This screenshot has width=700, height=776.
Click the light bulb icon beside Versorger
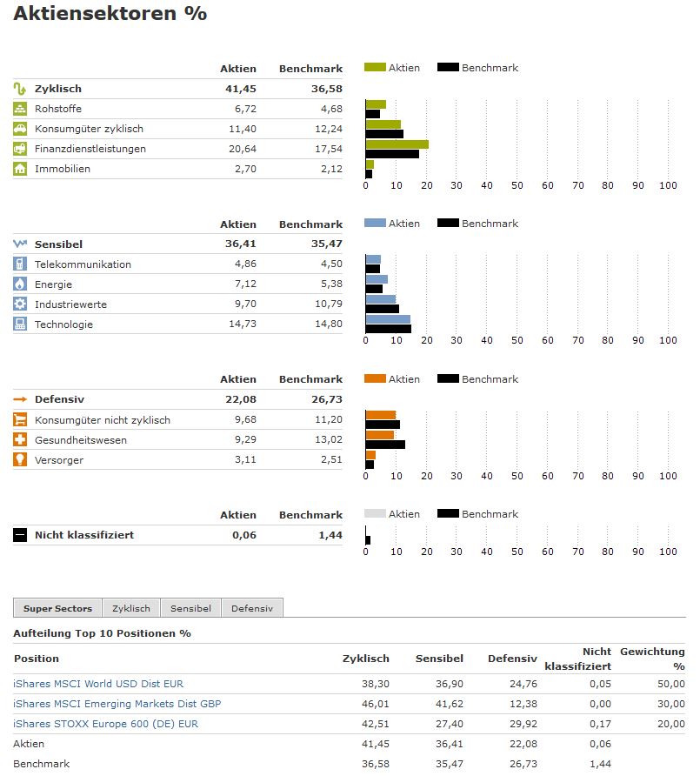20,459
